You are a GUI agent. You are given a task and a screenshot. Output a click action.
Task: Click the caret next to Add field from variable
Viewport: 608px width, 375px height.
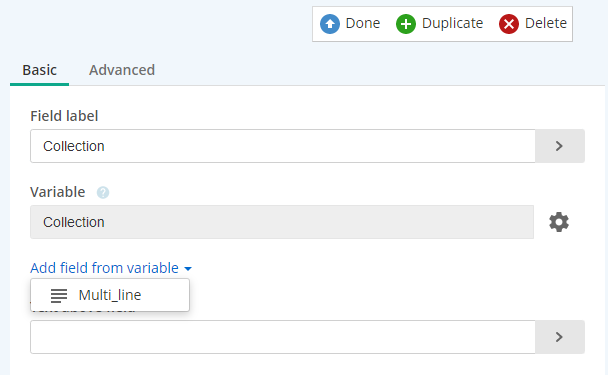pyautogui.click(x=188, y=269)
